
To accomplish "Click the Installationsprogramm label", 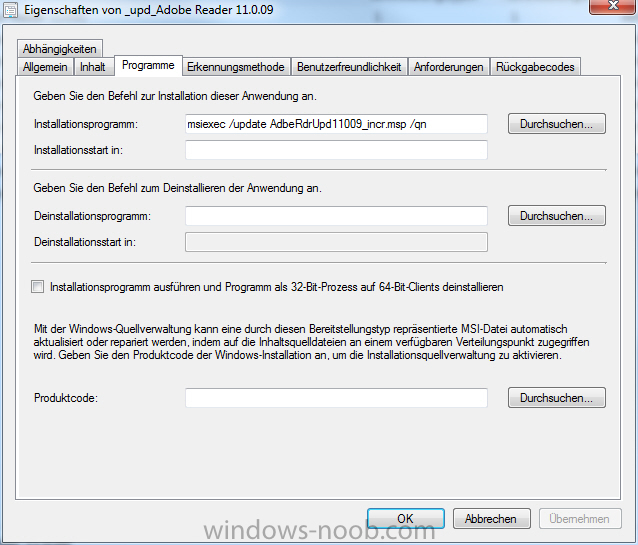I will point(86,124).
